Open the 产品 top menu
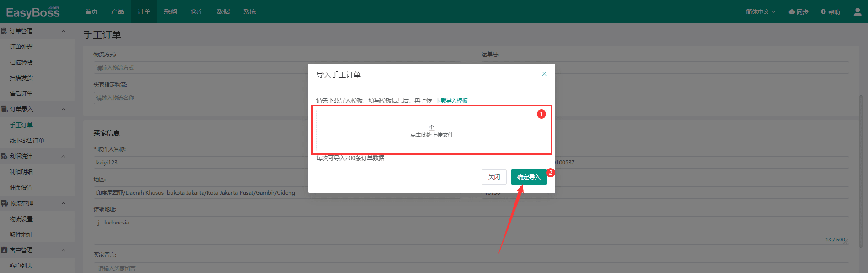This screenshot has height=273, width=868. click(x=118, y=11)
